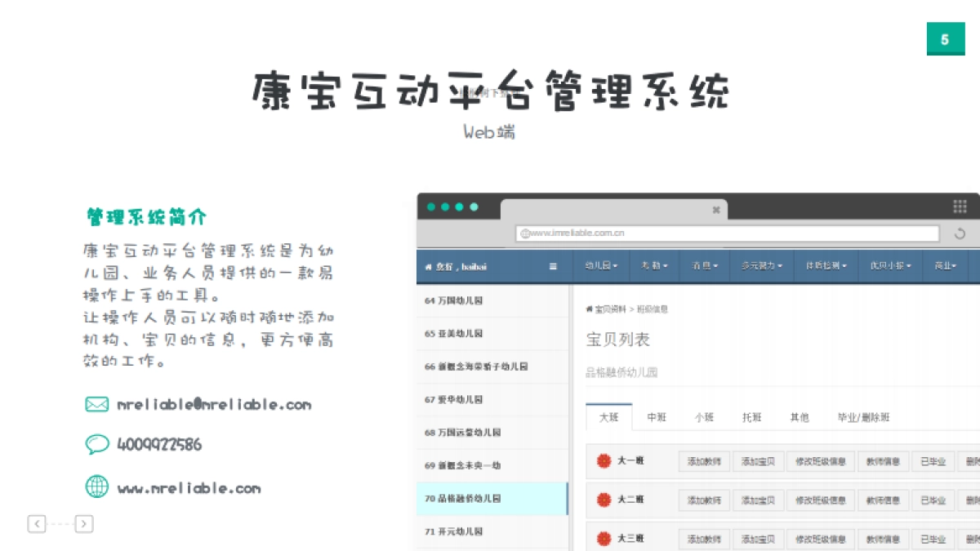Click the email envelope icon near the contact address
980x551 pixels.
pyautogui.click(x=96, y=403)
